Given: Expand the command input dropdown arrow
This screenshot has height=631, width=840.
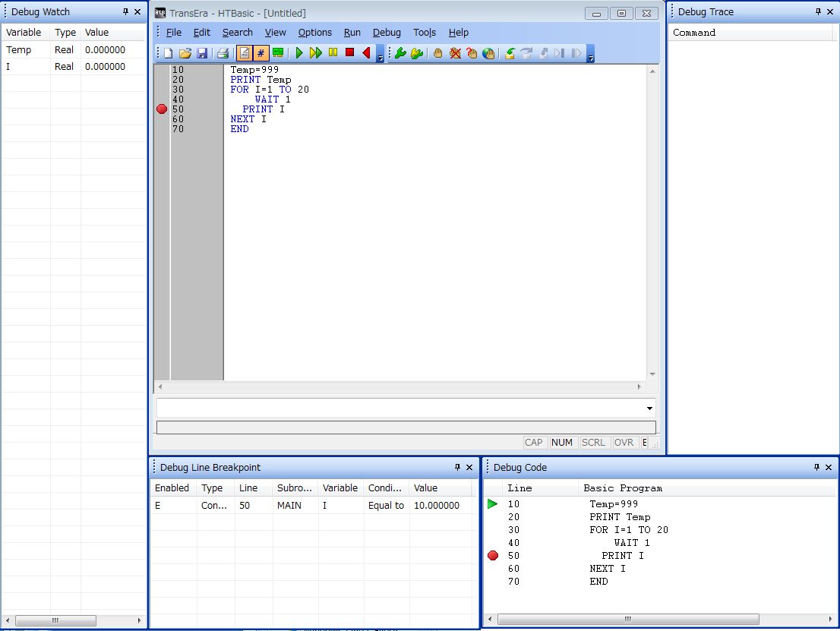Looking at the screenshot, I should coord(649,409).
